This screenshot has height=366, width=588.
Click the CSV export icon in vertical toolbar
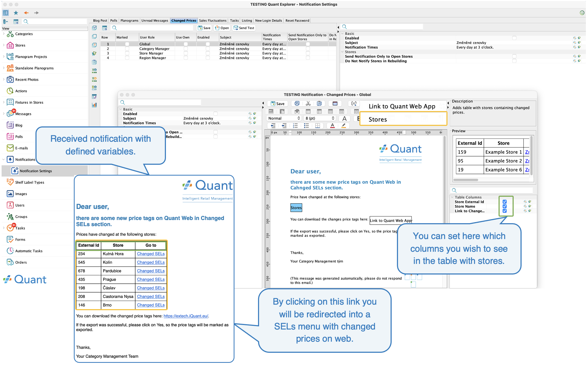coord(94,88)
